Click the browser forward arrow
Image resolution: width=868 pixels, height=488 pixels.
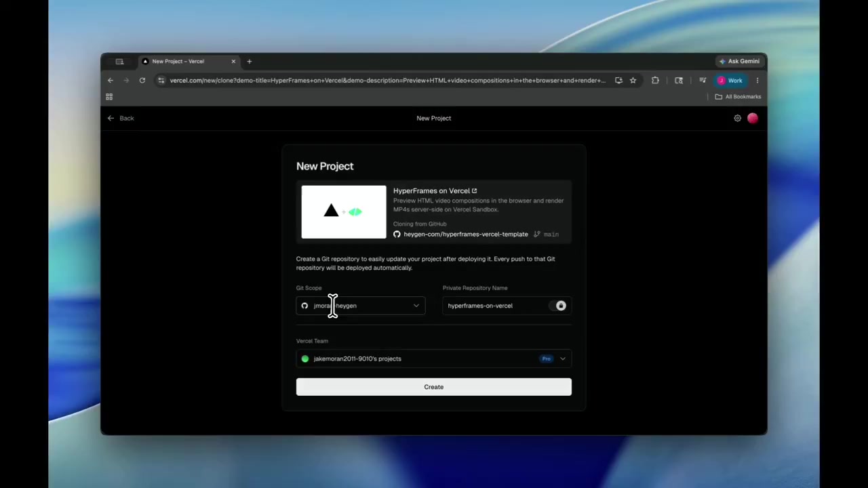coord(126,80)
